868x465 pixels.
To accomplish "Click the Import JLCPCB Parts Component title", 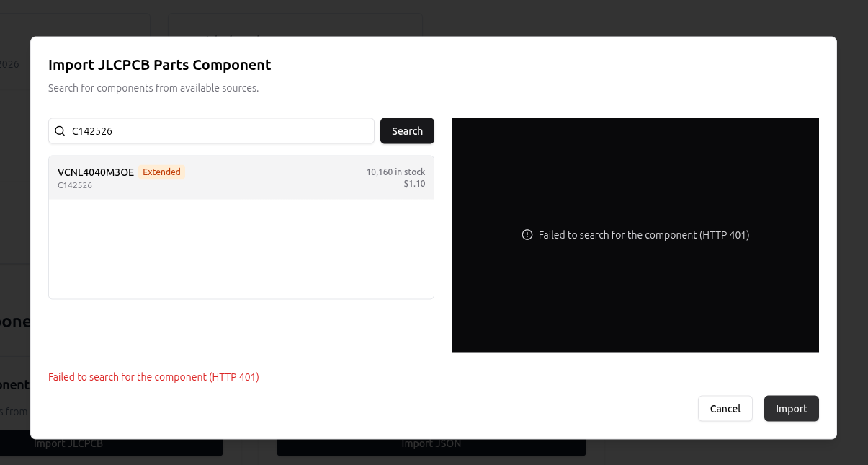I will [x=160, y=65].
